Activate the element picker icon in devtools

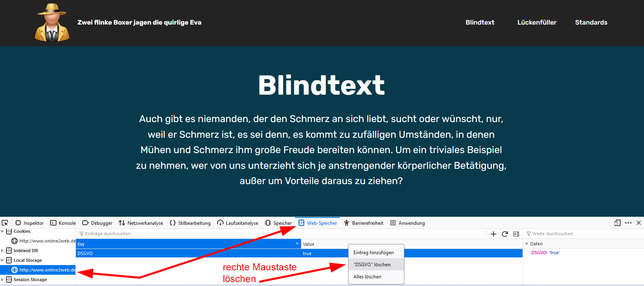[5, 223]
